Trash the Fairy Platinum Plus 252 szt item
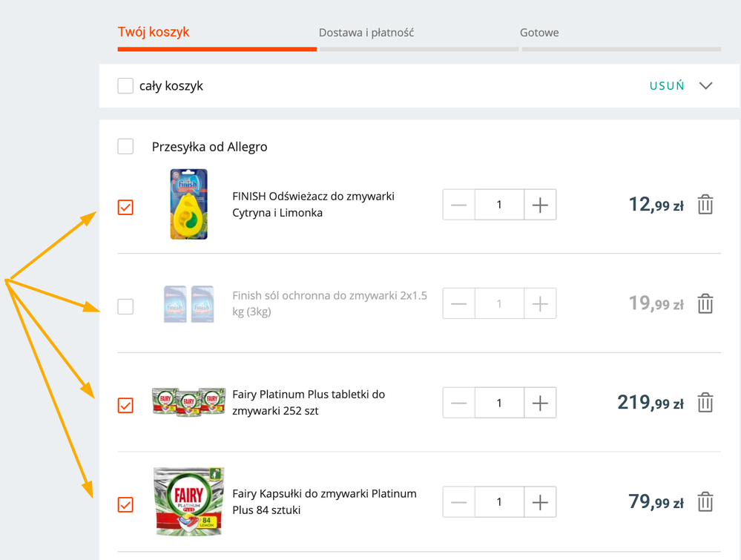This screenshot has width=741, height=560. click(705, 403)
